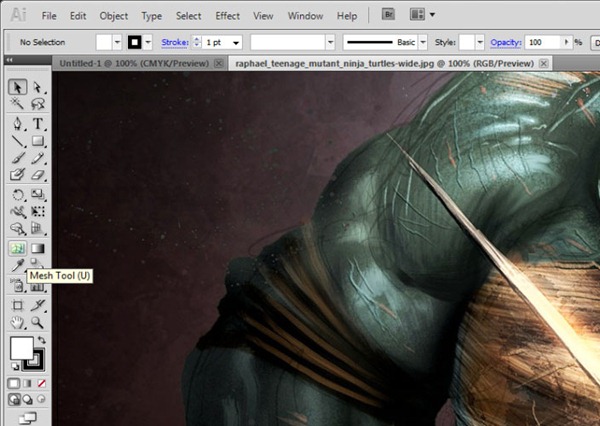Set paint mode to Gradient

pos(28,383)
